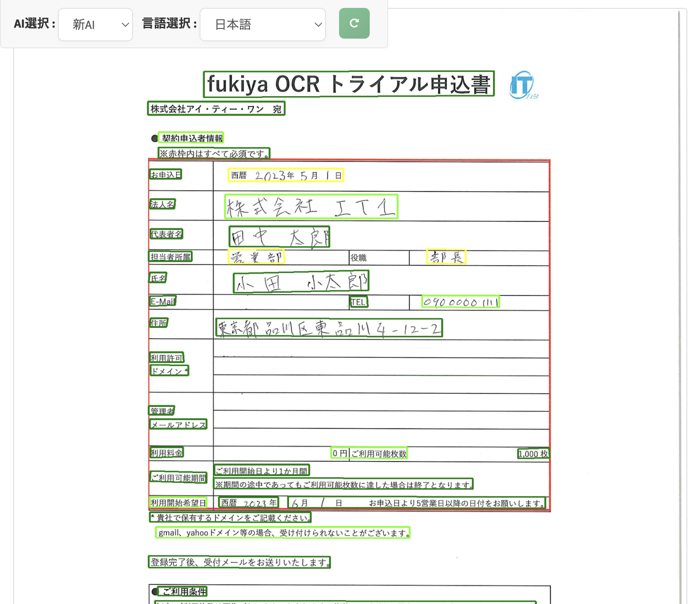The image size is (700, 604).
Task: Select 株式会社アイ・ティー・ワン 宛 text box
Action: click(x=216, y=108)
